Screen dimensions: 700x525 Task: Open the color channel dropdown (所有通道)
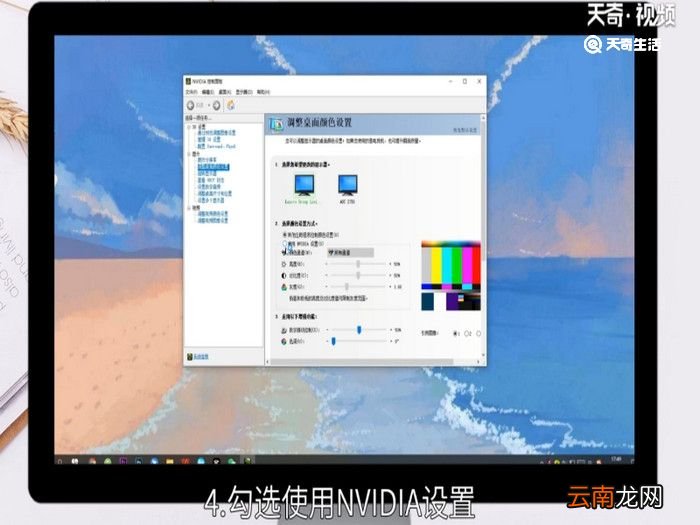coord(350,253)
